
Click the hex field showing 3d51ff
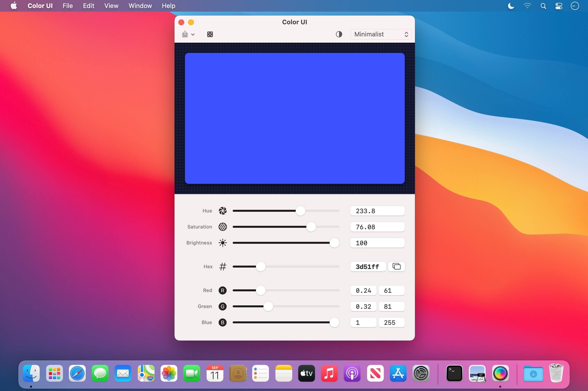(368, 267)
